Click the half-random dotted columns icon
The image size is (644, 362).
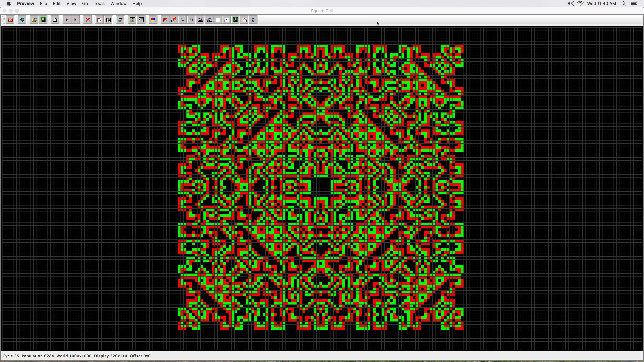[108, 20]
